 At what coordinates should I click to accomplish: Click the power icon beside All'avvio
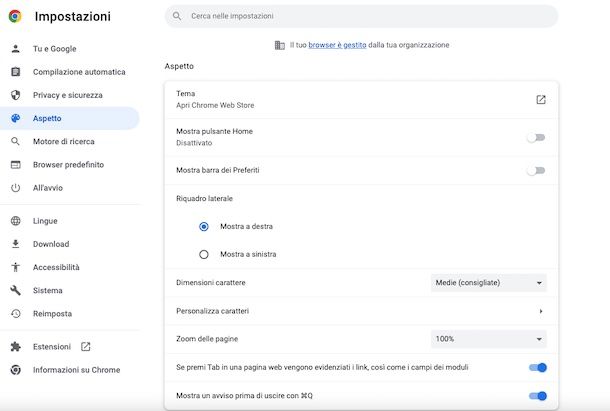coord(16,188)
